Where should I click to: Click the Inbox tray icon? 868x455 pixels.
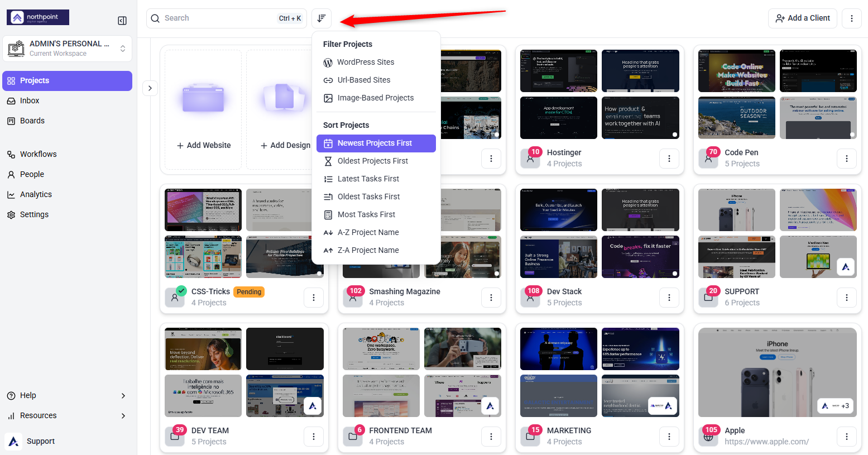(x=11, y=101)
